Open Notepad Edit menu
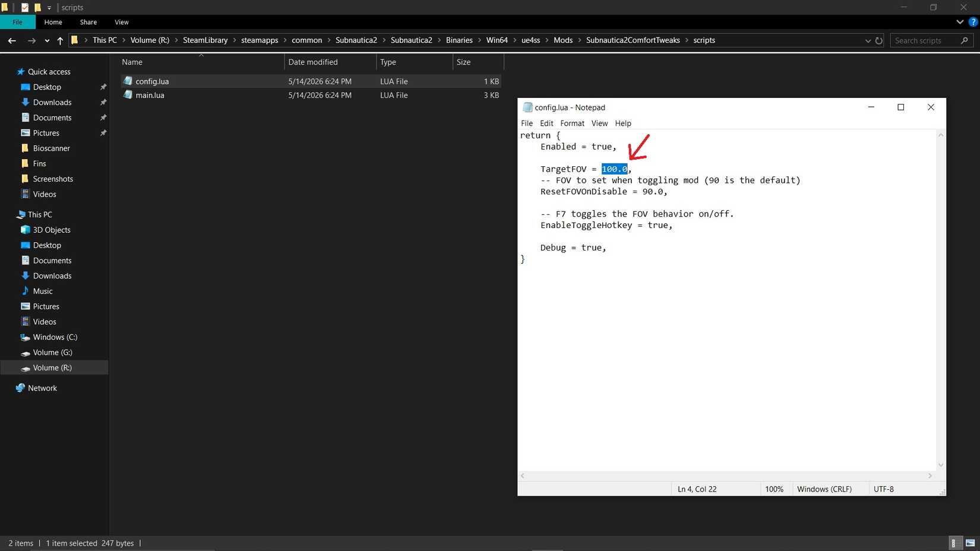The width and height of the screenshot is (980, 551). [x=546, y=123]
